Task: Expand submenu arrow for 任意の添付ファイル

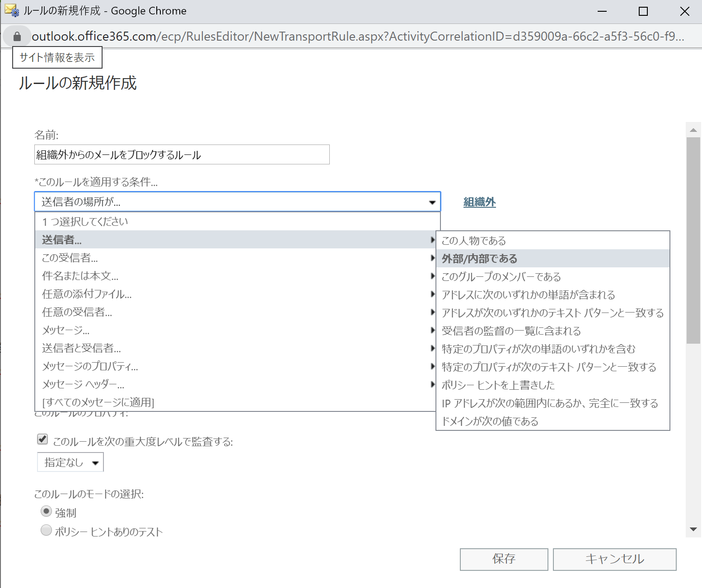Action: (433, 294)
